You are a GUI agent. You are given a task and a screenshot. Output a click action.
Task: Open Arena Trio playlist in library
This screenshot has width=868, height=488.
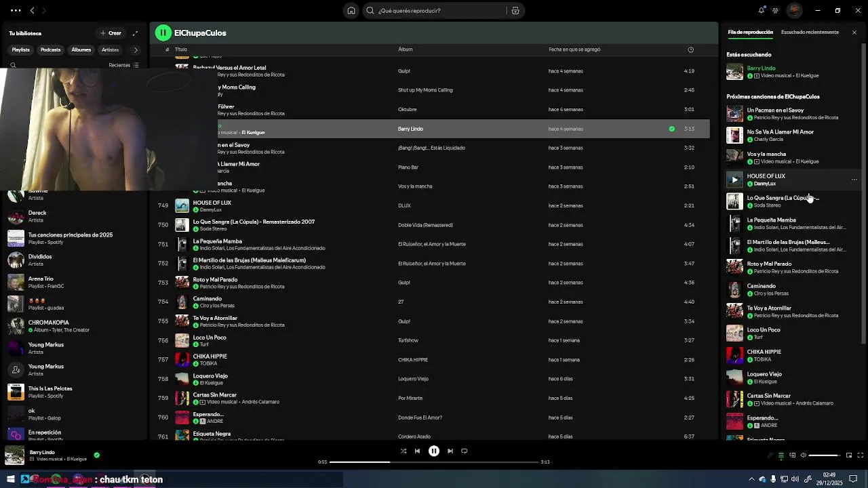[x=73, y=282]
